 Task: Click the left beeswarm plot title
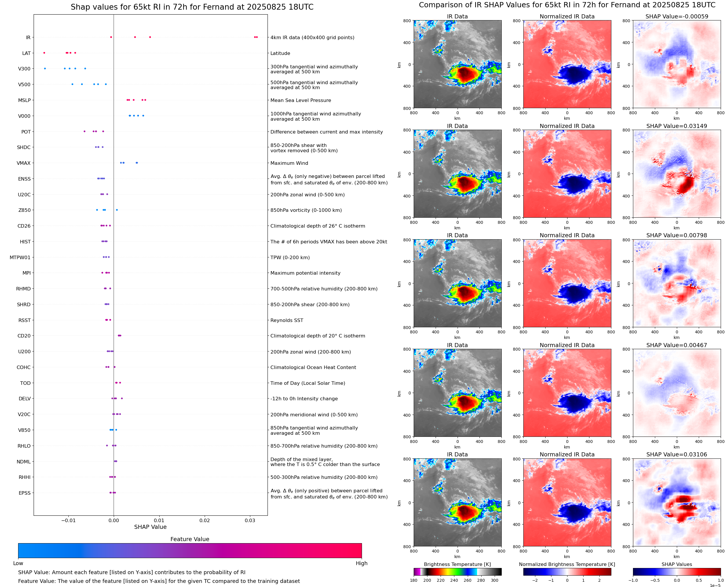(192, 7)
